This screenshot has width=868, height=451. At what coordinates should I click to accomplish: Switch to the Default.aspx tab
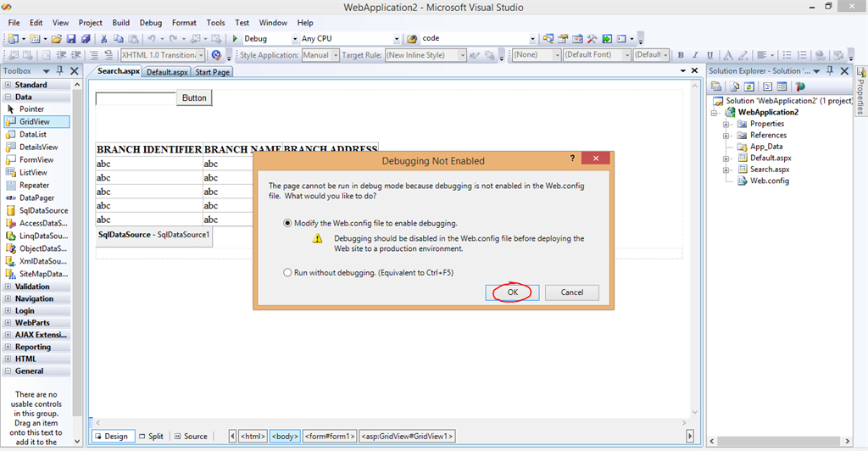[x=167, y=72]
